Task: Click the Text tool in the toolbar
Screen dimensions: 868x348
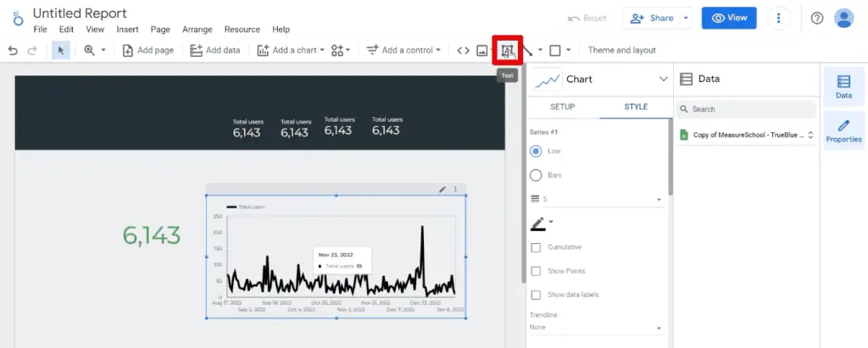Action: (x=508, y=51)
